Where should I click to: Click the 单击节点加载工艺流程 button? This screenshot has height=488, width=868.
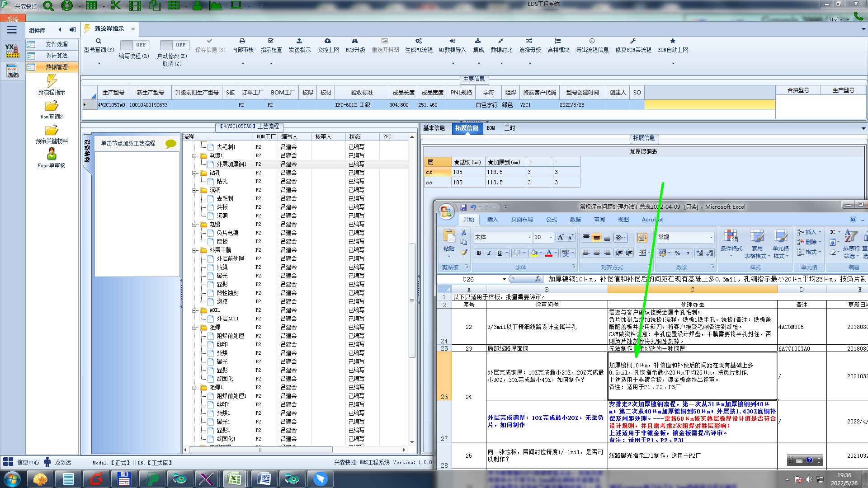tap(128, 143)
